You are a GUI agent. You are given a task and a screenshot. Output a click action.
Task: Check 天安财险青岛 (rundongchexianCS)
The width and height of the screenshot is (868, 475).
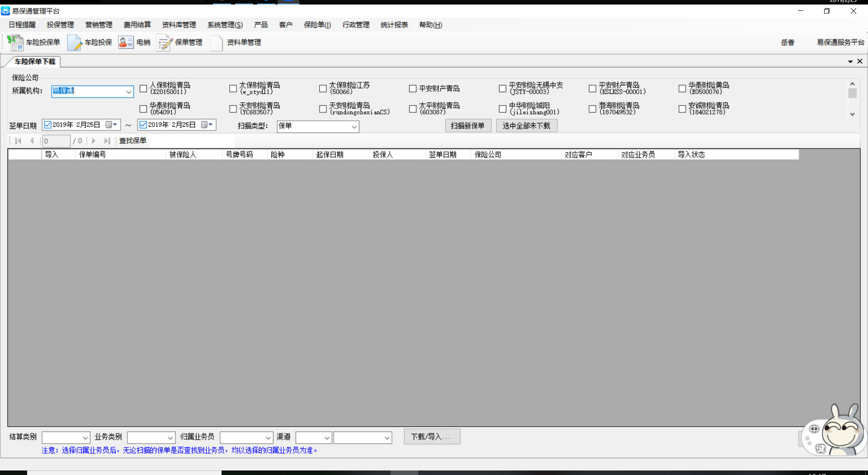(x=323, y=109)
